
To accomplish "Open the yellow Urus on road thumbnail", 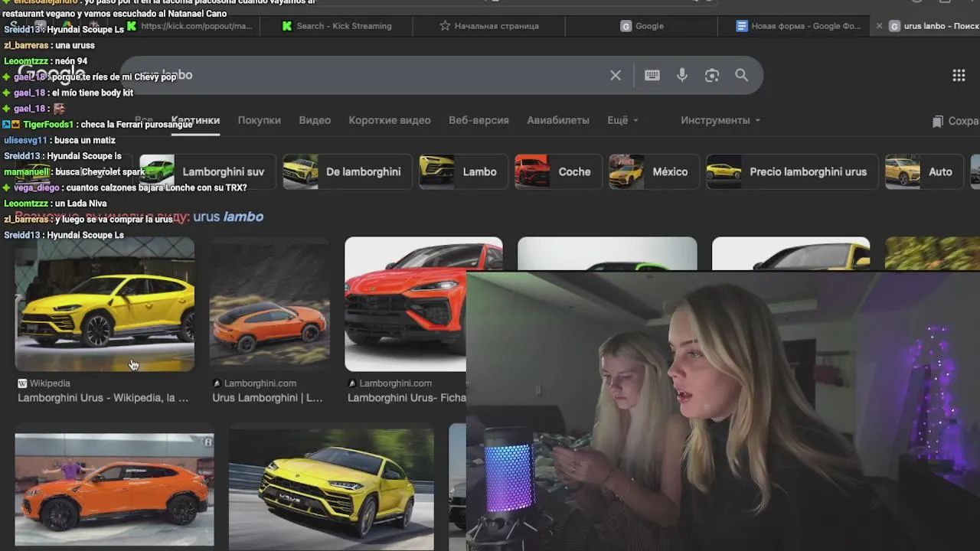I will (x=332, y=488).
